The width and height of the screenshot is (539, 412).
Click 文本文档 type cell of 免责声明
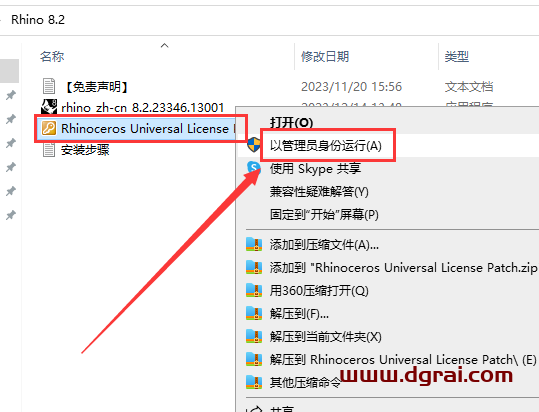pyautogui.click(x=469, y=87)
